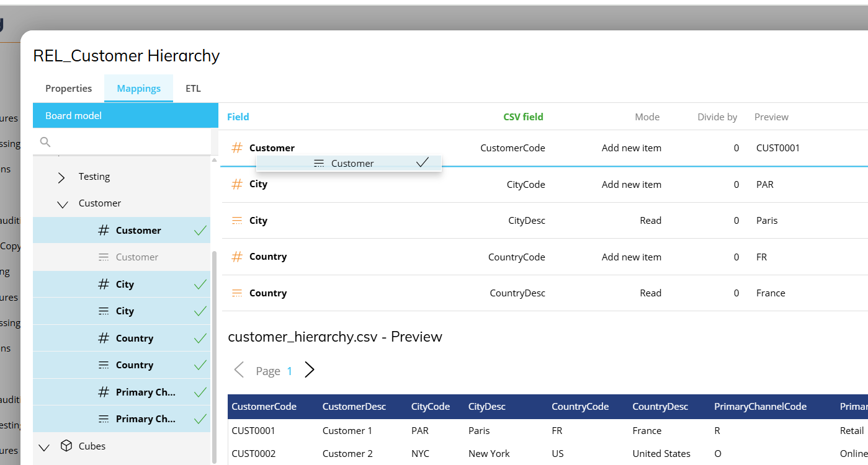Click the New York preview cell
Image resolution: width=868 pixels, height=465 pixels.
coord(489,453)
